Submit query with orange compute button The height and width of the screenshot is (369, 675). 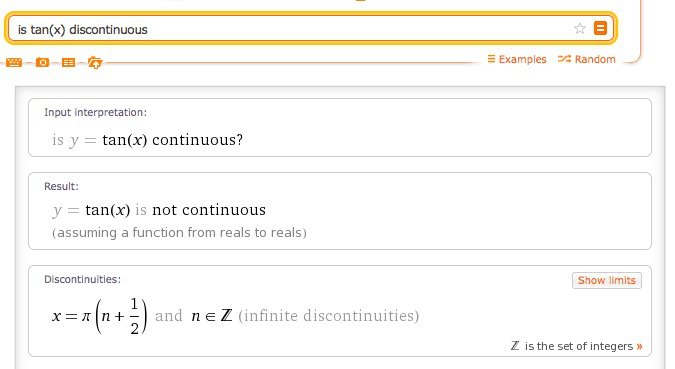click(x=600, y=28)
